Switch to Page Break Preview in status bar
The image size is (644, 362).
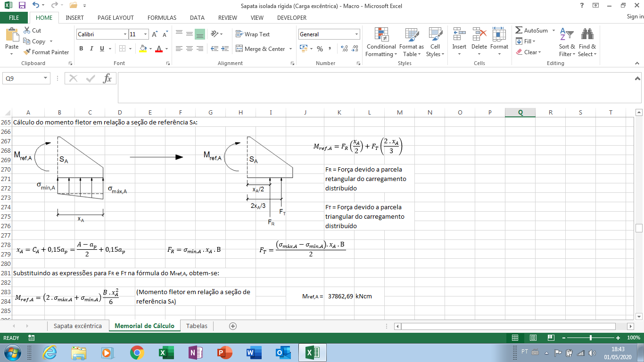pyautogui.click(x=551, y=338)
